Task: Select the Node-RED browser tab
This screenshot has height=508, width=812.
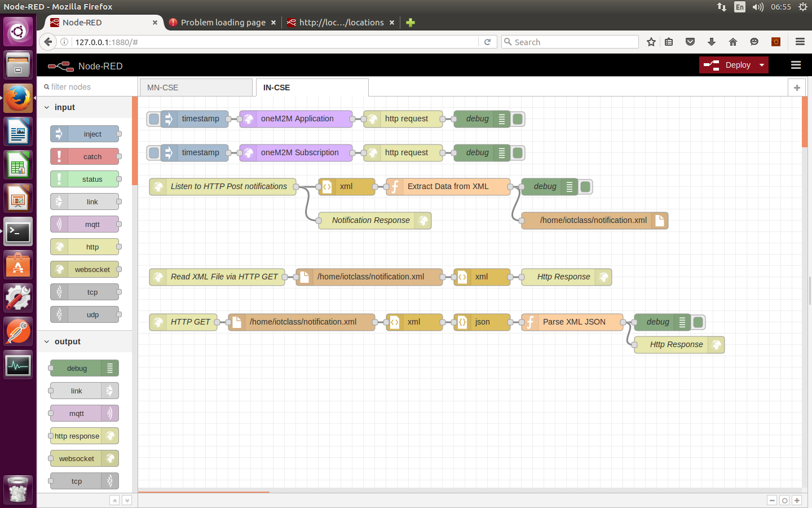Action: click(104, 23)
